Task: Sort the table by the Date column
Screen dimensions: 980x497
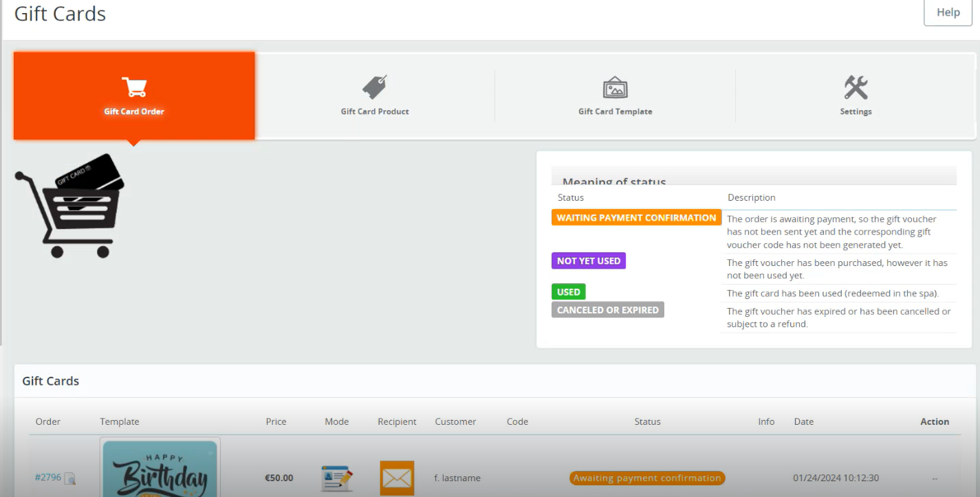Action: click(x=803, y=421)
